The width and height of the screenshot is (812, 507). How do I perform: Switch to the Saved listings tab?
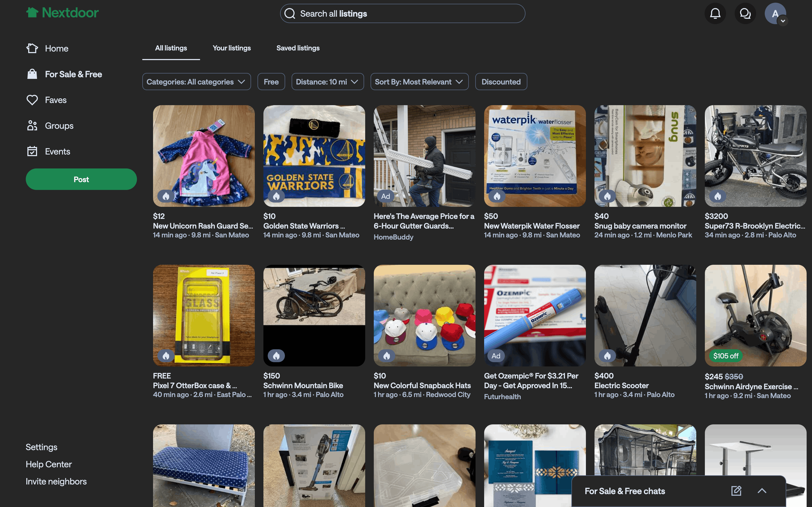pyautogui.click(x=298, y=48)
